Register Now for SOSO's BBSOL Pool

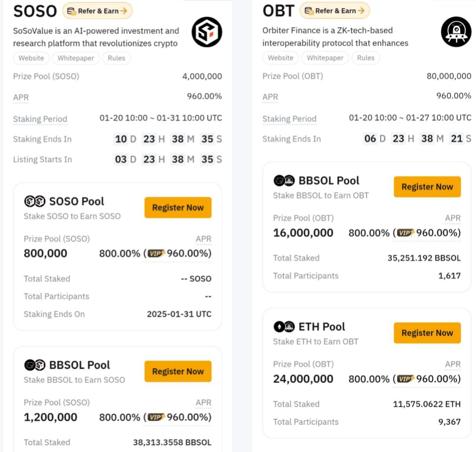[x=178, y=371]
